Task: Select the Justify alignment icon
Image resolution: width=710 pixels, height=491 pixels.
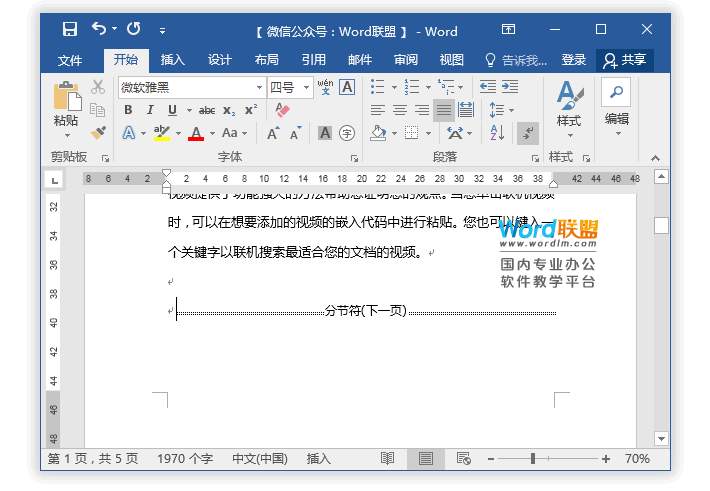Action: (x=444, y=110)
